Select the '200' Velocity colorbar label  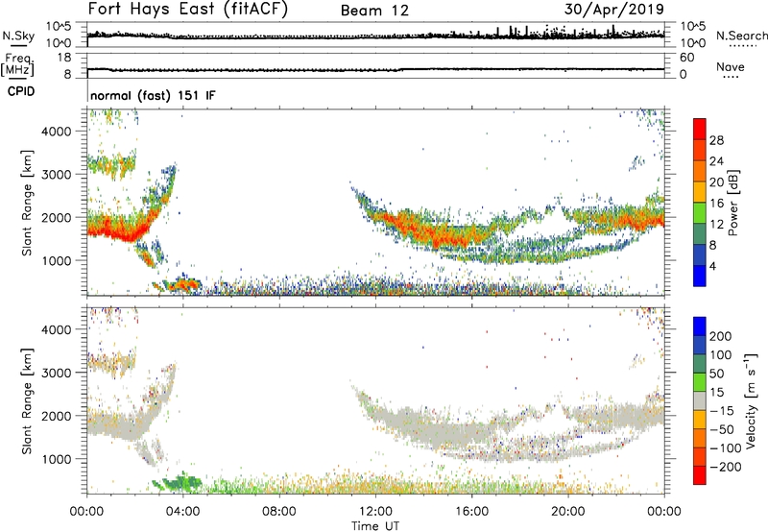[721, 336]
